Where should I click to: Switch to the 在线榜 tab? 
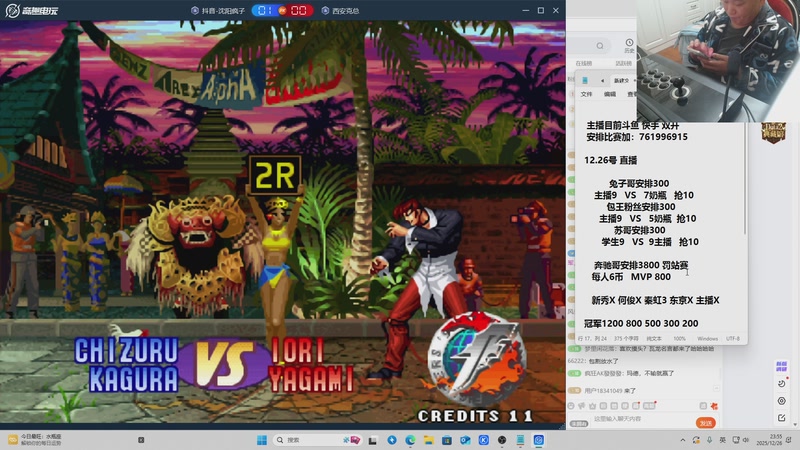pos(584,63)
